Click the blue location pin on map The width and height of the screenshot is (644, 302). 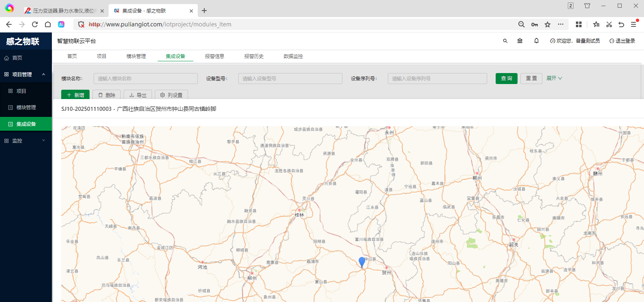pyautogui.click(x=362, y=262)
